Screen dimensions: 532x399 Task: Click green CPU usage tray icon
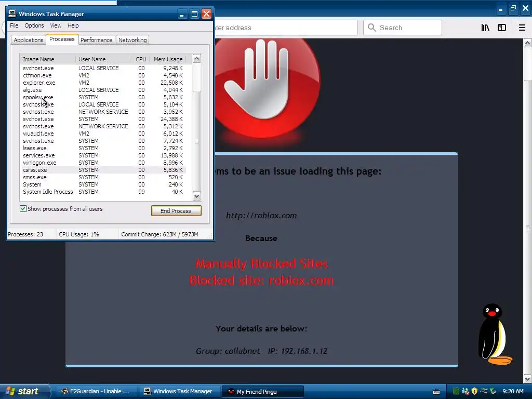456,391
